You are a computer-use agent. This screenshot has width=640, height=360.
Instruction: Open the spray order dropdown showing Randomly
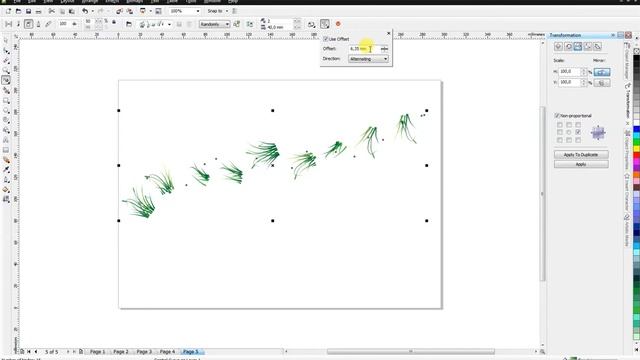[215, 24]
